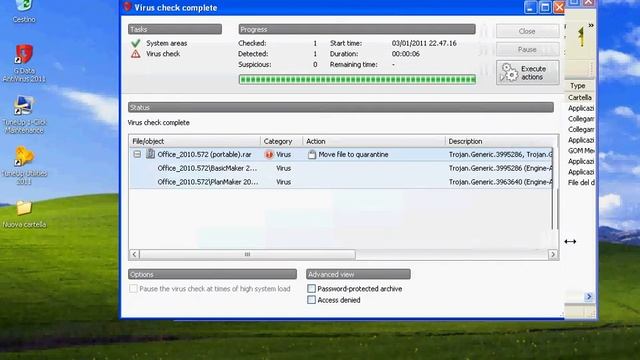Click the left arrow of results horizontal scrollbar

tap(134, 254)
